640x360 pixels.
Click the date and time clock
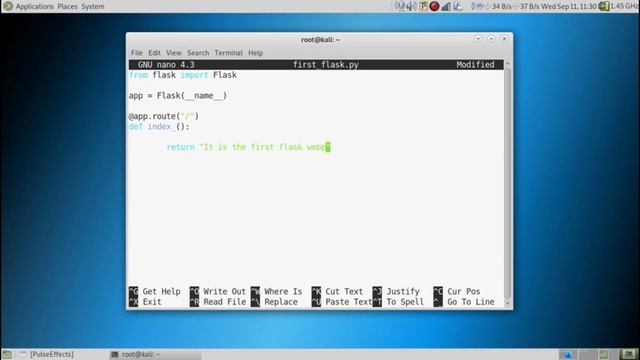569,6
